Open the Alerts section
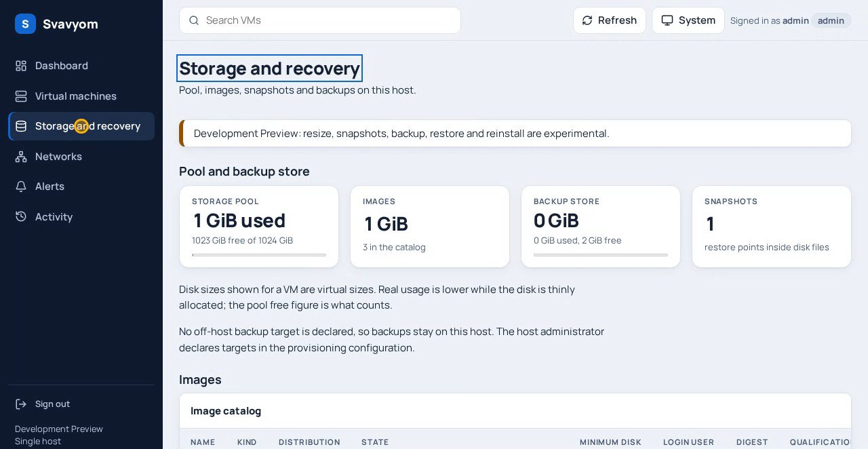 pos(81,187)
